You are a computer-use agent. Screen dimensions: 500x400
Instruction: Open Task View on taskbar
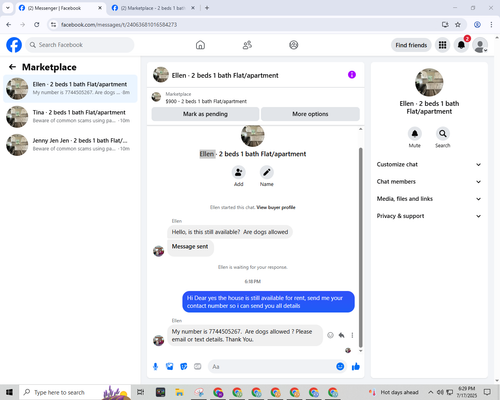141,392
